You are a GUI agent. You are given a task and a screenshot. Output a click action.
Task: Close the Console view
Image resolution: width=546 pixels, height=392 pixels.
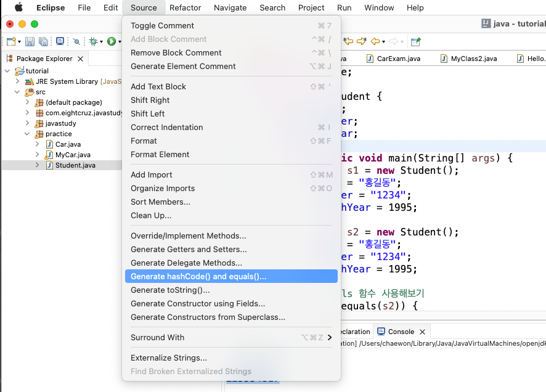click(x=422, y=332)
